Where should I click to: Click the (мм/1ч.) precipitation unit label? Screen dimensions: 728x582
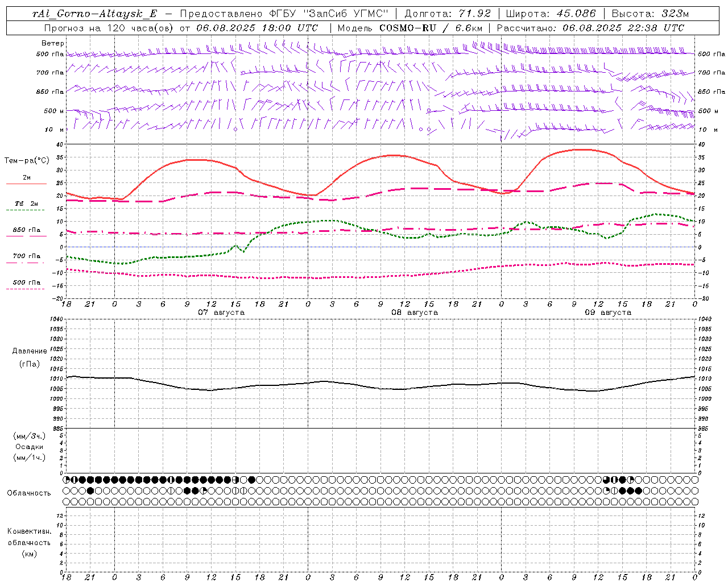point(30,458)
